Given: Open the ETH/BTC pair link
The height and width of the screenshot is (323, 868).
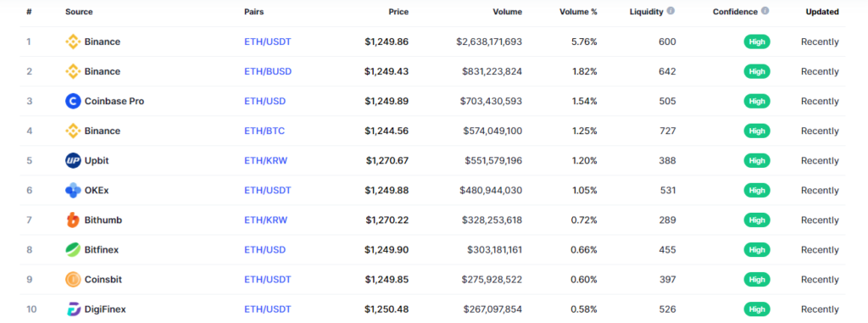Looking at the screenshot, I should (x=264, y=131).
